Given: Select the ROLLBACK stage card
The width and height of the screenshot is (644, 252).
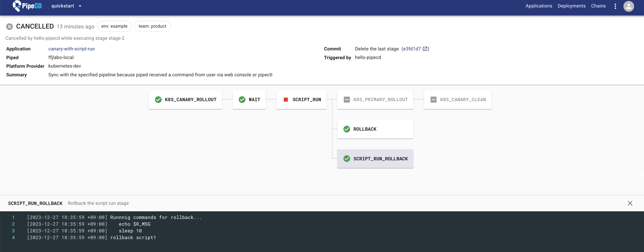Looking at the screenshot, I should pos(375,129).
